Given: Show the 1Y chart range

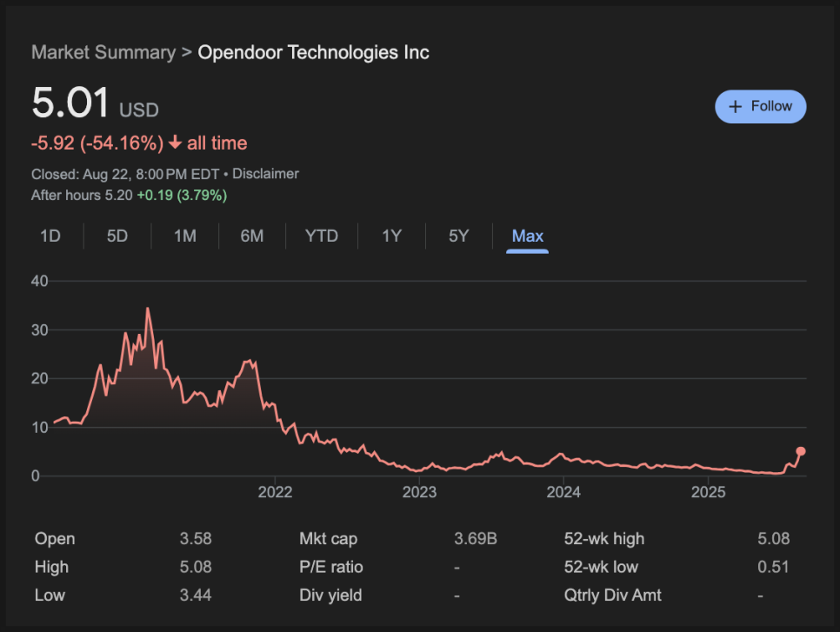Looking at the screenshot, I should click(391, 236).
